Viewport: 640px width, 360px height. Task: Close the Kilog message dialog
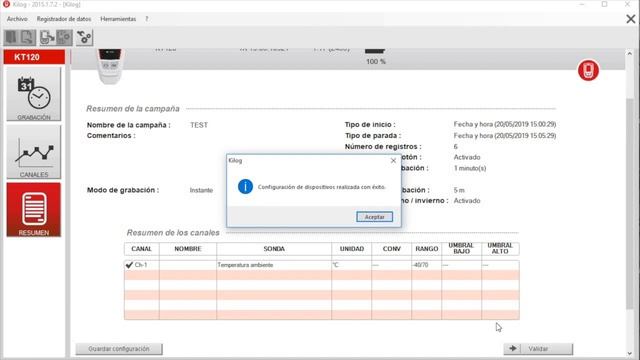pos(393,161)
